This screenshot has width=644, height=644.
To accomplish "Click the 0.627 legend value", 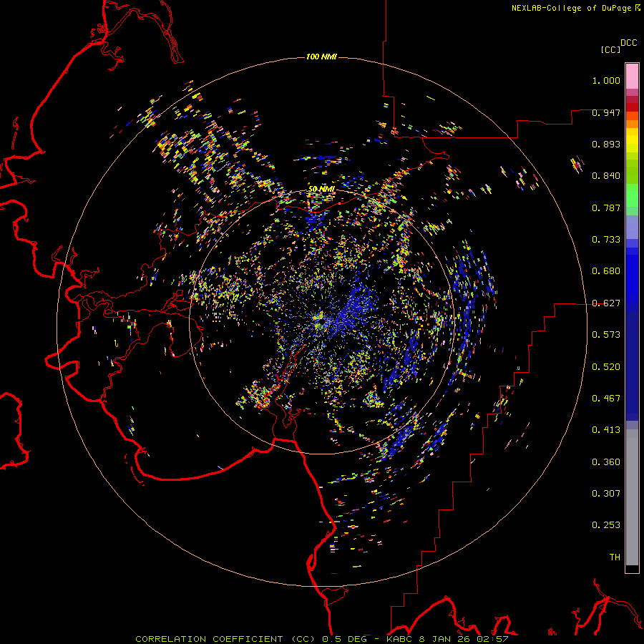I will coord(606,303).
